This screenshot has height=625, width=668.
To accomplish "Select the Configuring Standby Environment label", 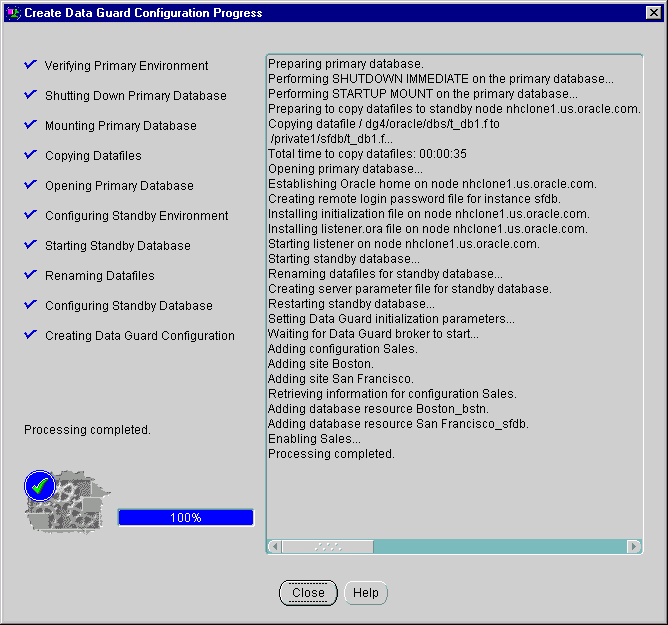I will click(137, 216).
